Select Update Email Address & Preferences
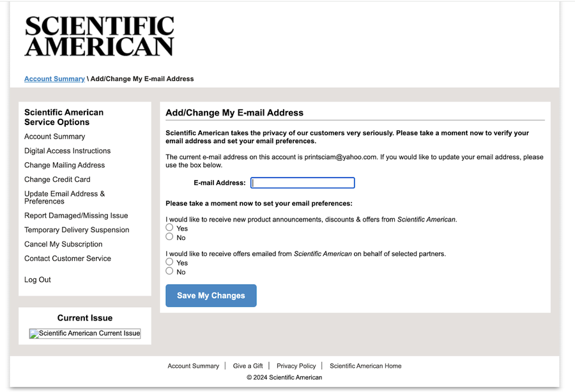This screenshot has height=392, width=575. (x=65, y=197)
